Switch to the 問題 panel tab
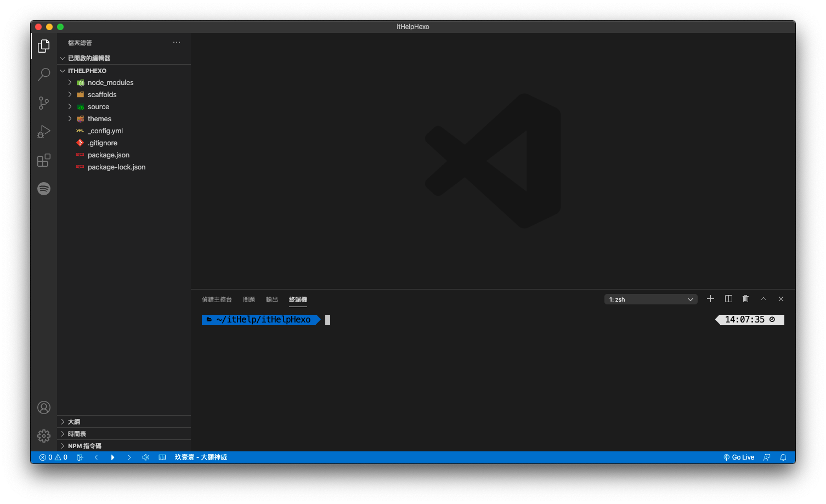This screenshot has height=504, width=826. click(x=249, y=299)
